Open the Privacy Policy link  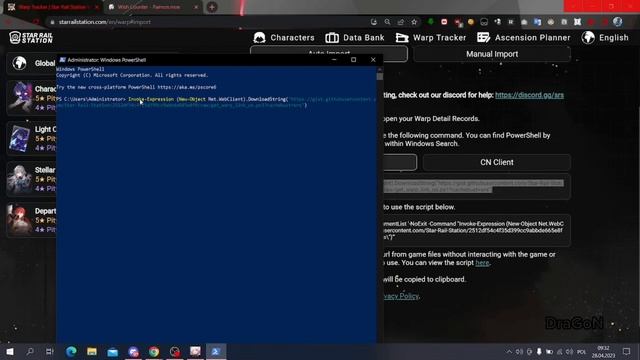401,296
